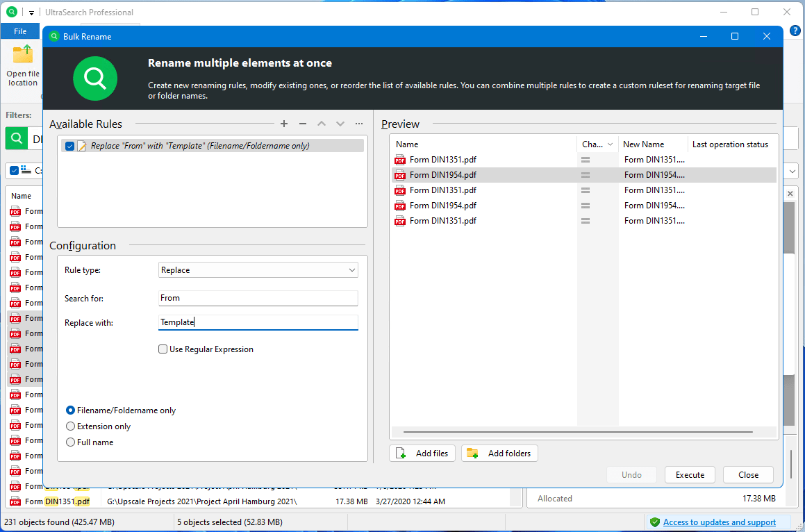The height and width of the screenshot is (532, 805).
Task: Click the Add files button
Action: [x=422, y=454]
